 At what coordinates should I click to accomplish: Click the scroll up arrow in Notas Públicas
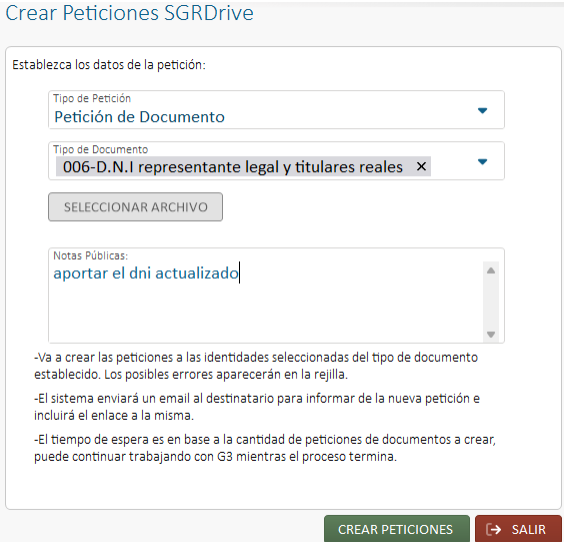pos(491,271)
